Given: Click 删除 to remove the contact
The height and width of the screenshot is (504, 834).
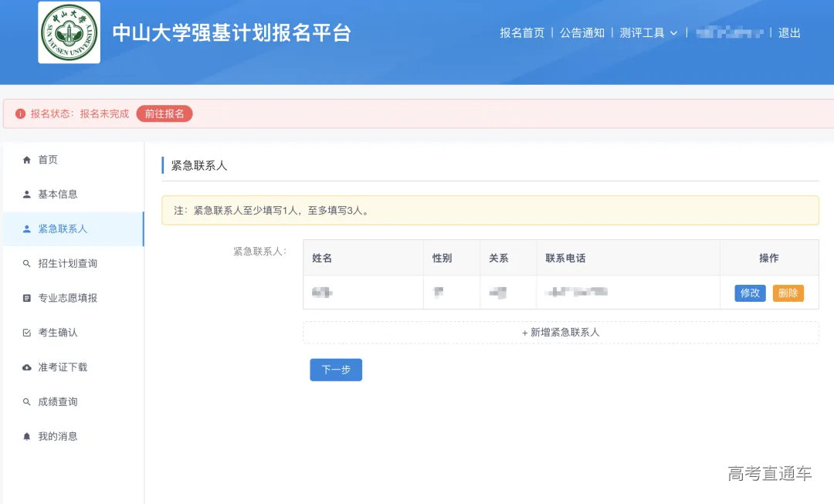Looking at the screenshot, I should [788, 294].
